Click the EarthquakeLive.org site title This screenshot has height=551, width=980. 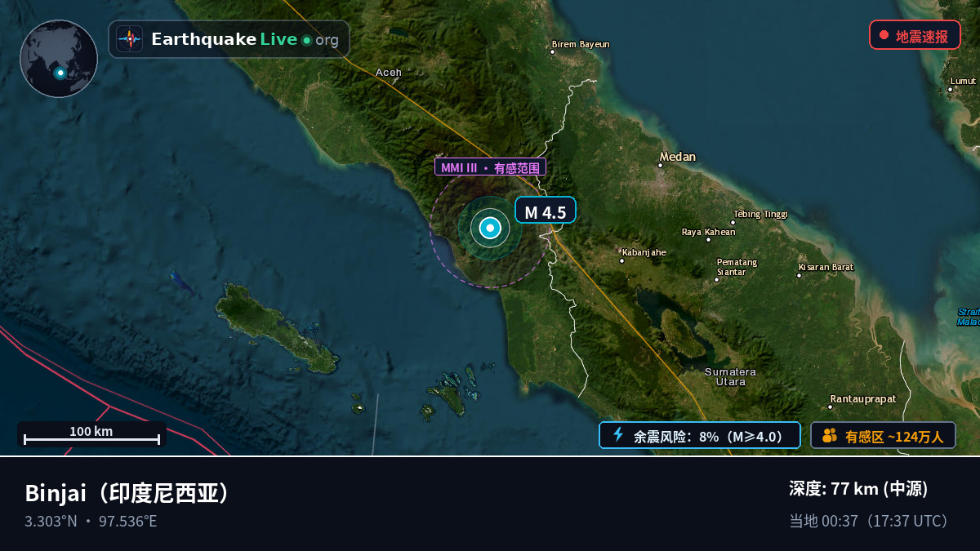tap(245, 39)
